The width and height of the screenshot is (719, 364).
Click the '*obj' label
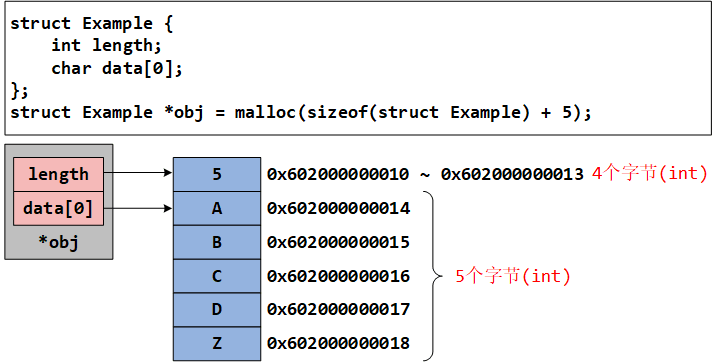pos(59,242)
